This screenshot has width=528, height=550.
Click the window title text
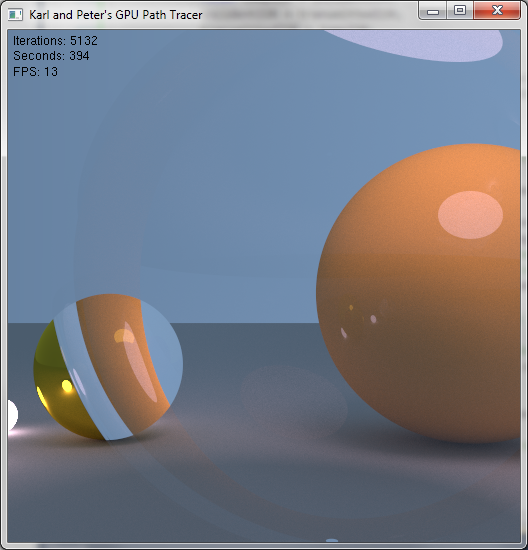(x=115, y=15)
